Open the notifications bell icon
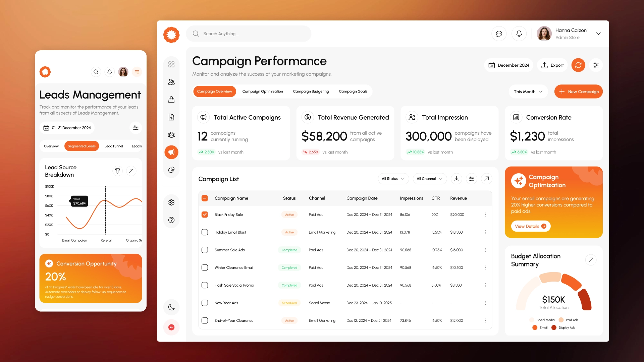The height and width of the screenshot is (362, 644). pyautogui.click(x=519, y=34)
